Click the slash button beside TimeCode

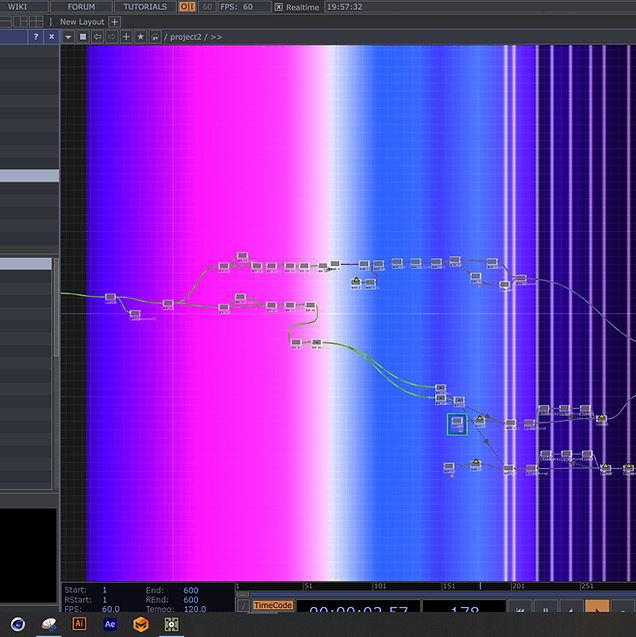243,606
